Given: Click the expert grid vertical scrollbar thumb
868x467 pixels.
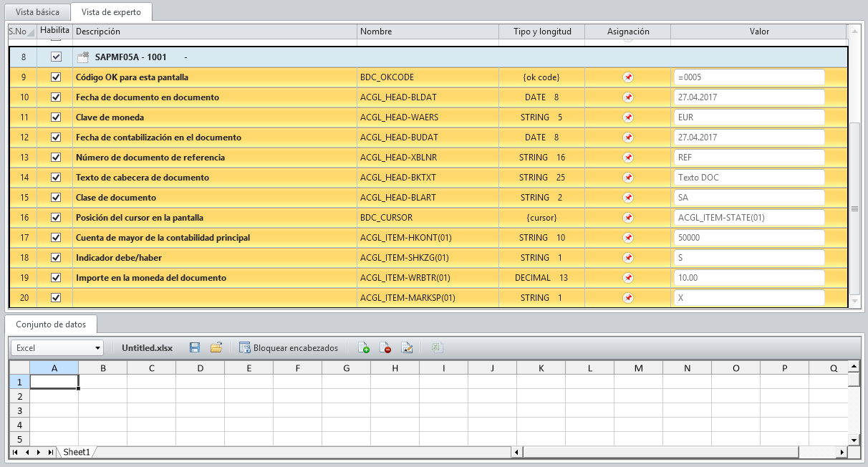Looking at the screenshot, I should [854, 208].
